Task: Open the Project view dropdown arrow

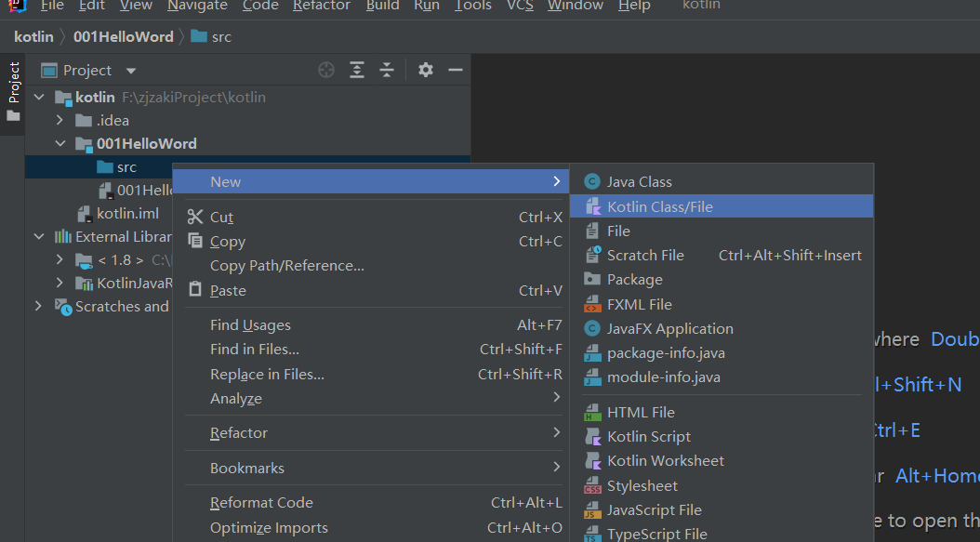Action: [130, 71]
